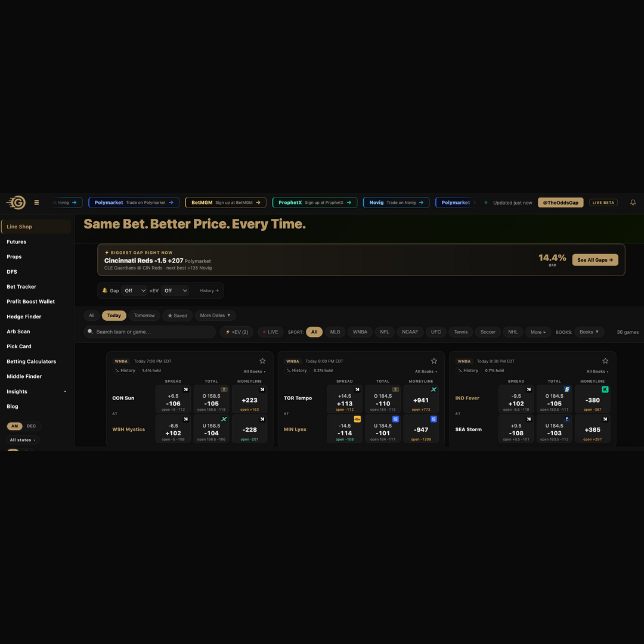Viewport: 644px width, 644px height.
Task: Click the Kalshi K icon on IND Fever -380
Action: pos(605,389)
